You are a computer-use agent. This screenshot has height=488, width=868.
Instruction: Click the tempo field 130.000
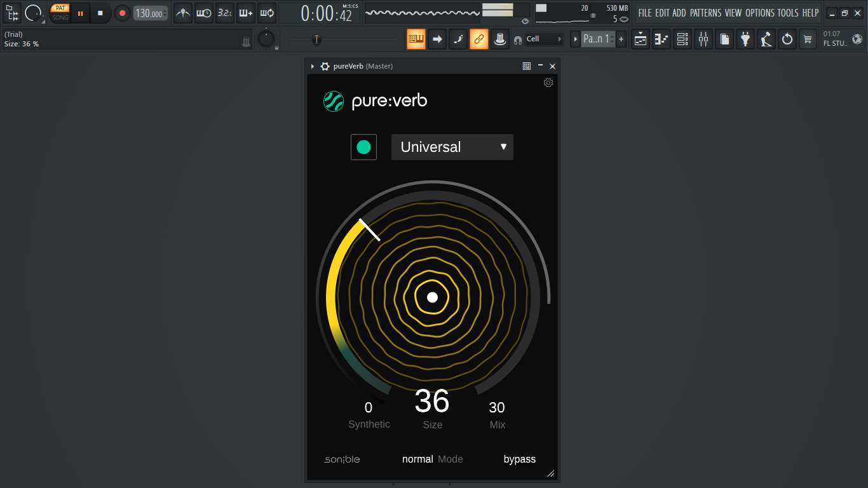150,13
